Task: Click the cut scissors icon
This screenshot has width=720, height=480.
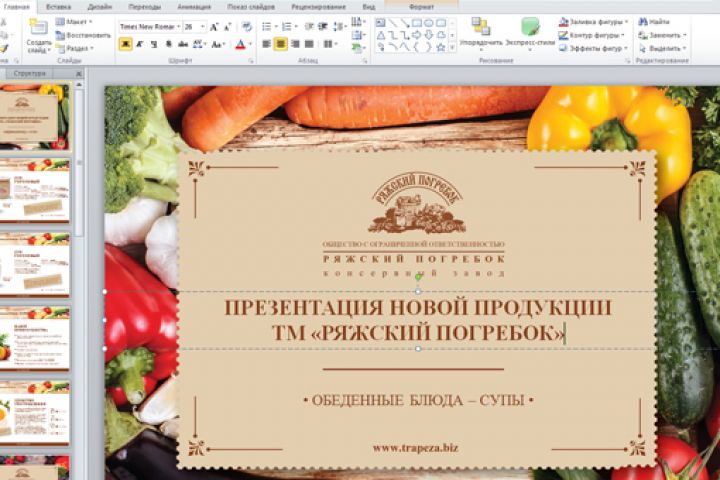Action: (4, 22)
